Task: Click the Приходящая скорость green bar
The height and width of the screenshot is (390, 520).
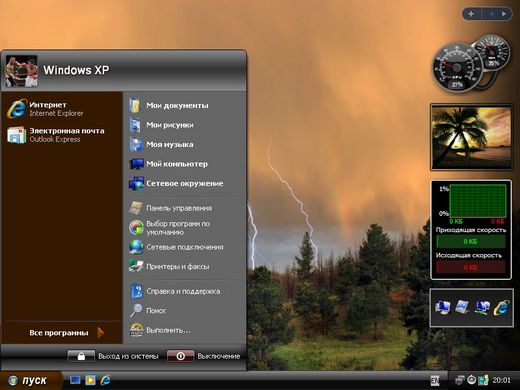Action: click(471, 242)
